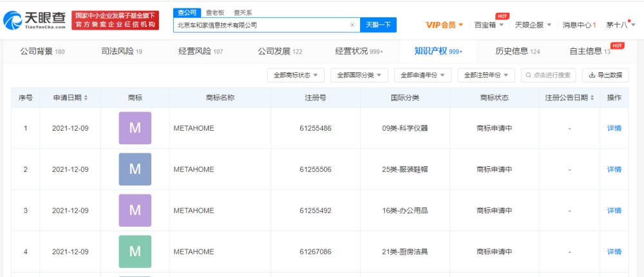Viewport: 644px width, 277px height.
Task: Select the 知识产权 tab
Action: (438, 52)
